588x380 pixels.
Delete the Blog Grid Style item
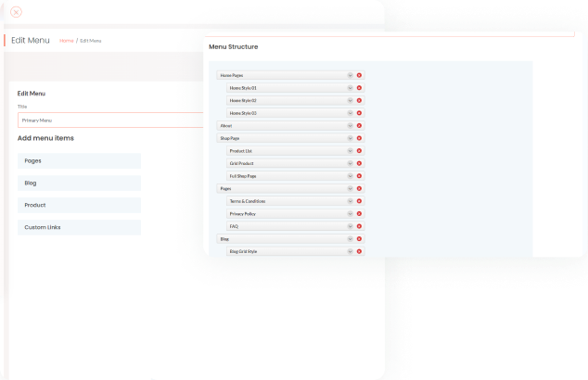(359, 251)
